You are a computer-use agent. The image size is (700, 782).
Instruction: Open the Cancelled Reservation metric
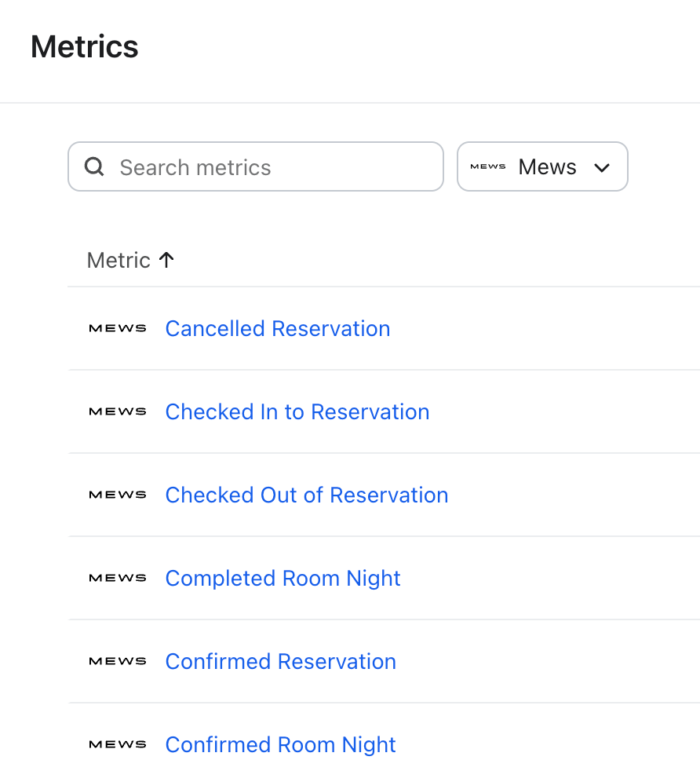coord(278,329)
